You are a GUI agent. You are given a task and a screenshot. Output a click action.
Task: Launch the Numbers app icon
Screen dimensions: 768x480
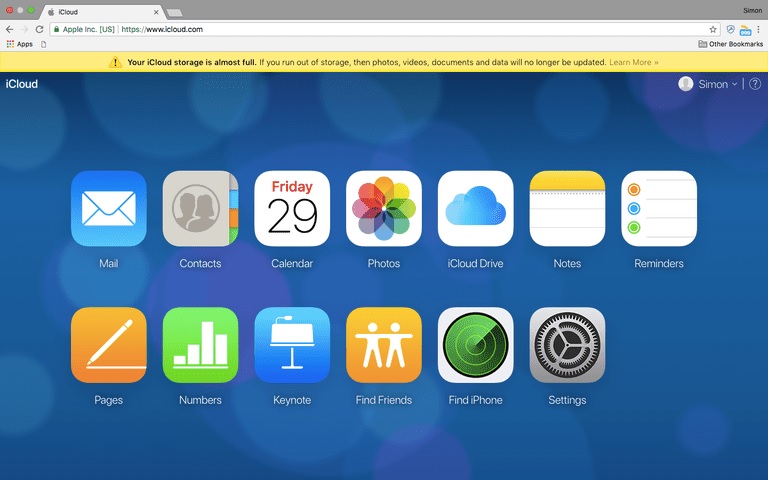[200, 345]
